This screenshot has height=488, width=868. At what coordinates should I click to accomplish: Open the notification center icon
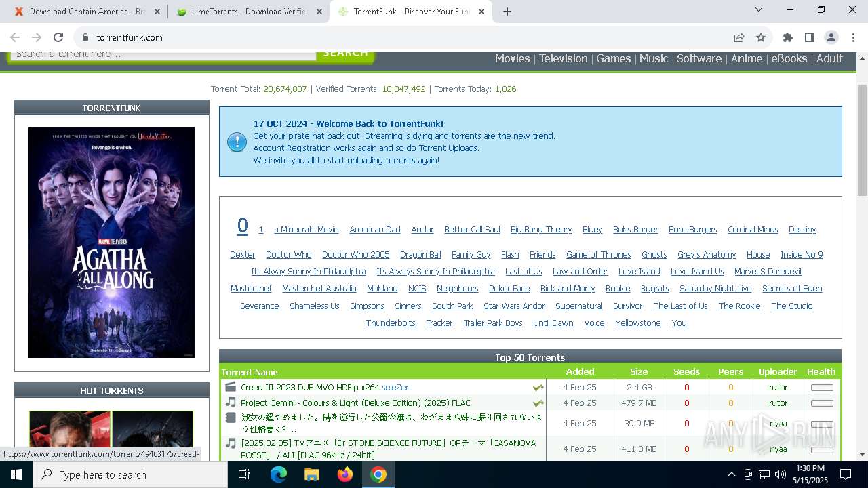[846, 474]
